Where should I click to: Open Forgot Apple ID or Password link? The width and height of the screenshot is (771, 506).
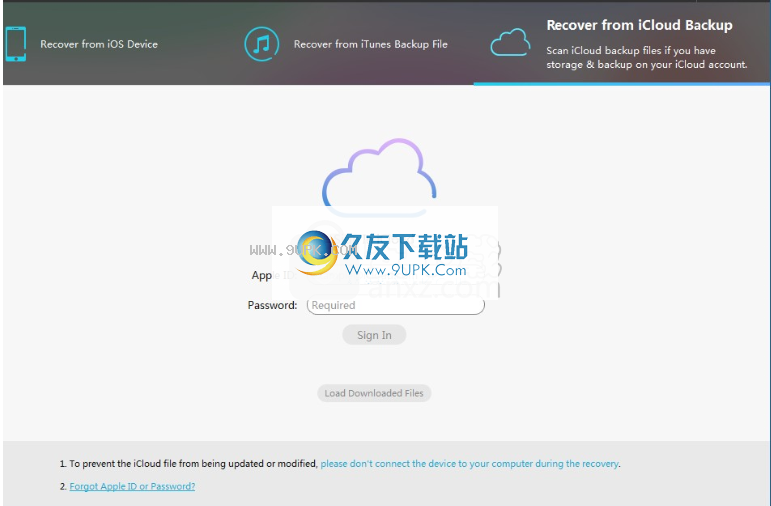132,486
